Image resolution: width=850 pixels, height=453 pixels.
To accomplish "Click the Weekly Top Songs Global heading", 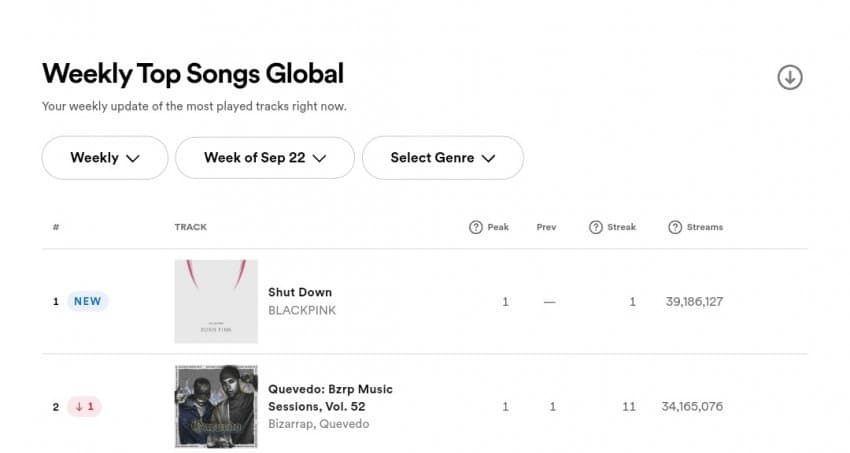I will pyautogui.click(x=193, y=74).
